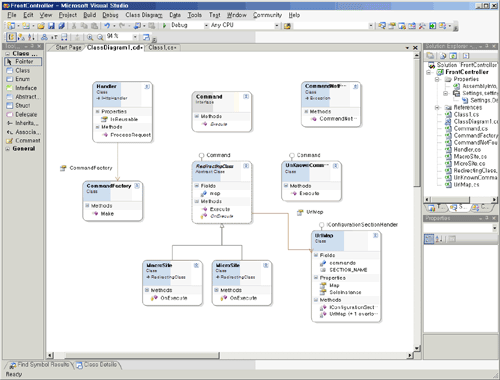Click the Cut scissors icon
The width and height of the screenshot is (500, 380).
pos(74,26)
